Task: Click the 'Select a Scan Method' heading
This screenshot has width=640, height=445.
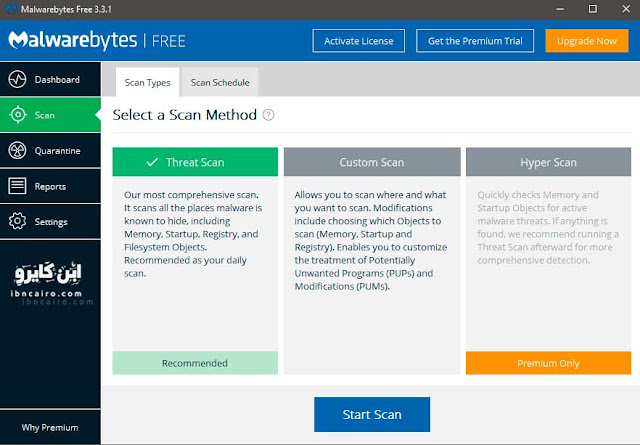Action: [184, 115]
